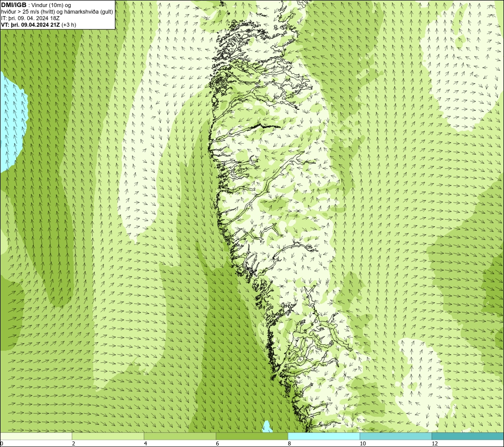Click the dark green 6–8 m/s swatch

click(x=251, y=436)
